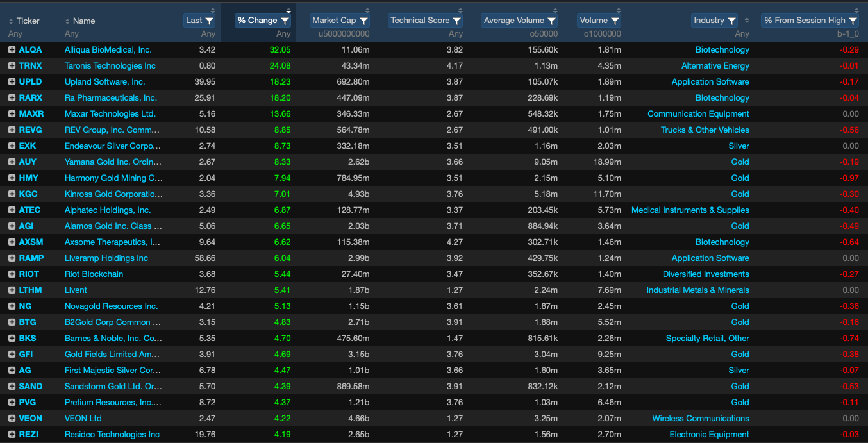Screen dimensions: 868x443
Task: Click Wireless Communications industry link
Action: [701, 419]
